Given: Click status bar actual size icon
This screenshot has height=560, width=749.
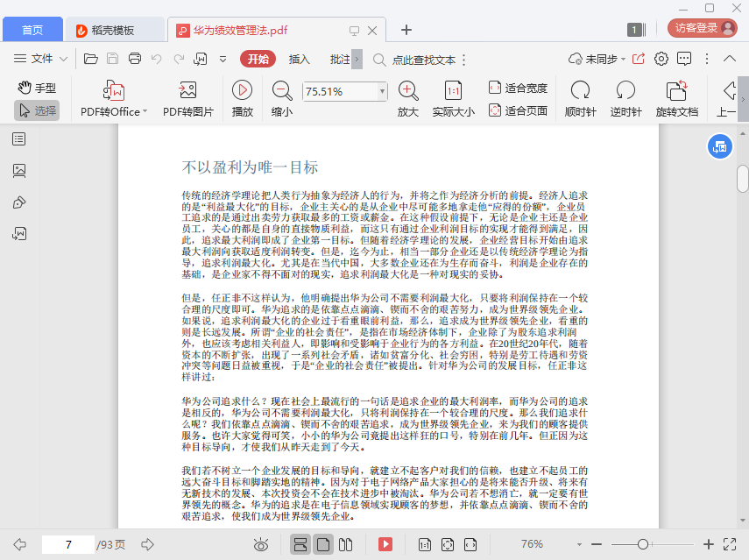Looking at the screenshot, I should (425, 544).
